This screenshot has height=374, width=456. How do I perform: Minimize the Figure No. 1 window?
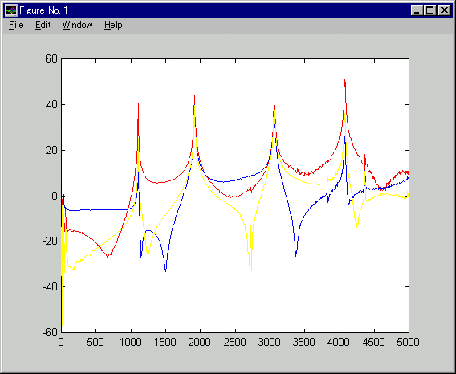click(416, 11)
